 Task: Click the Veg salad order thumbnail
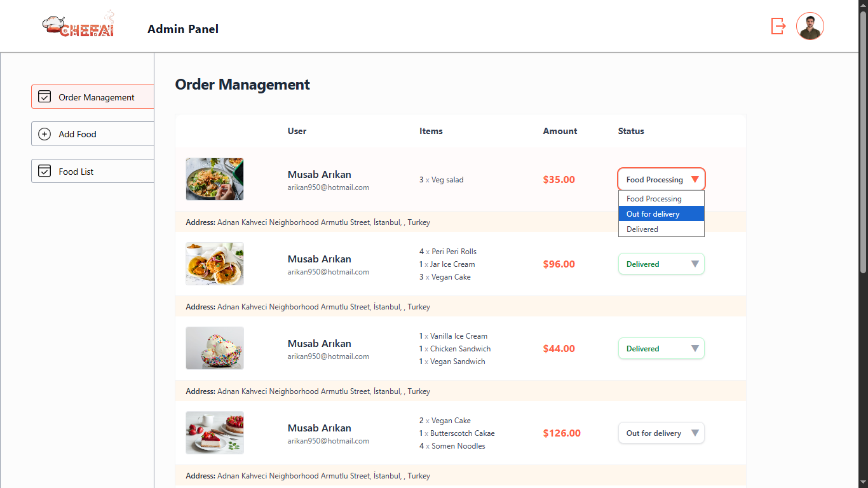[215, 179]
